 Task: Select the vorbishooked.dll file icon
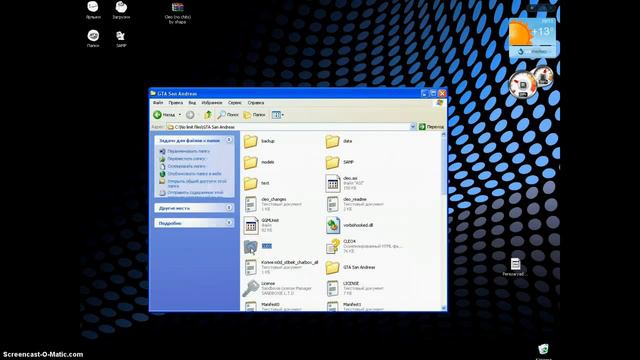(332, 226)
